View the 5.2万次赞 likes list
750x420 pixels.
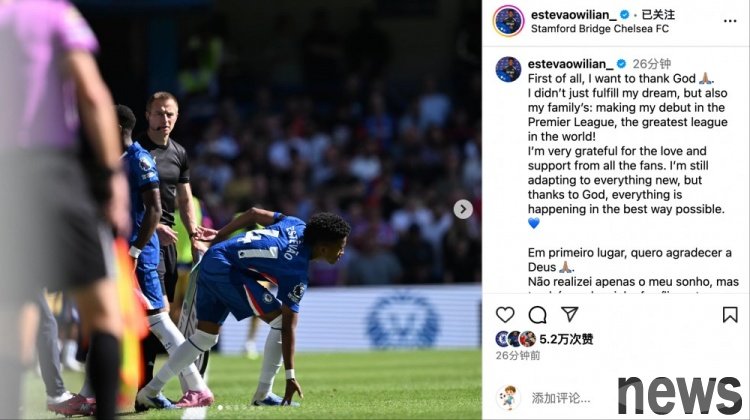(x=566, y=339)
